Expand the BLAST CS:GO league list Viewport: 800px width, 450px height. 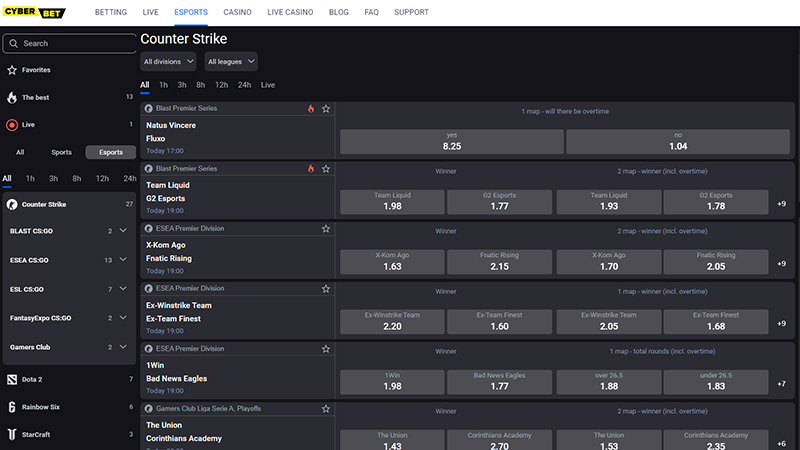point(123,231)
